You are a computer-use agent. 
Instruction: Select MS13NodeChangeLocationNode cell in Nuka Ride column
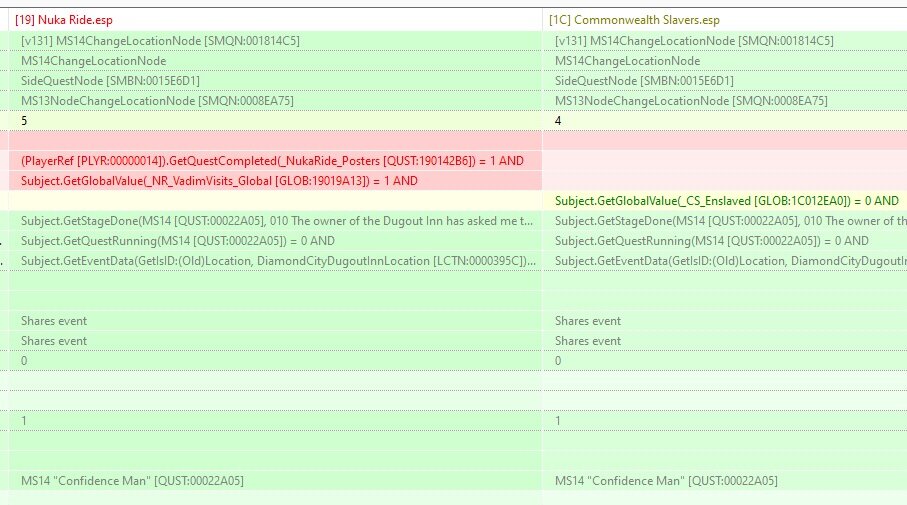275,101
